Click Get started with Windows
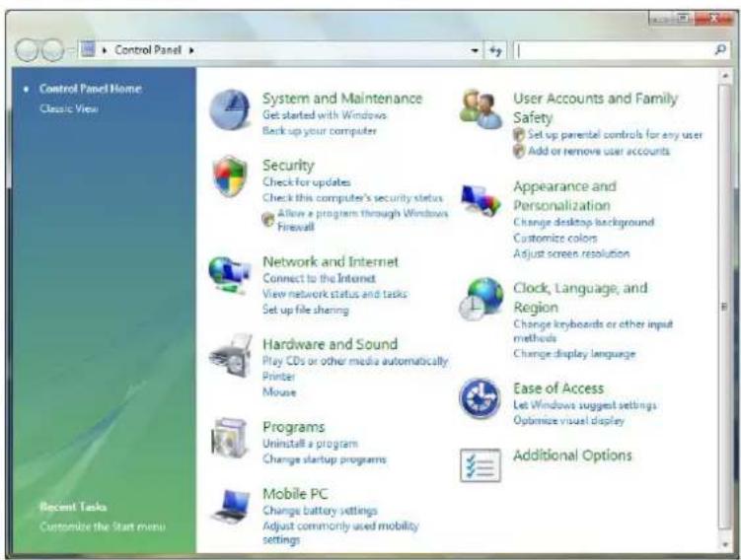The image size is (741, 560). click(325, 114)
